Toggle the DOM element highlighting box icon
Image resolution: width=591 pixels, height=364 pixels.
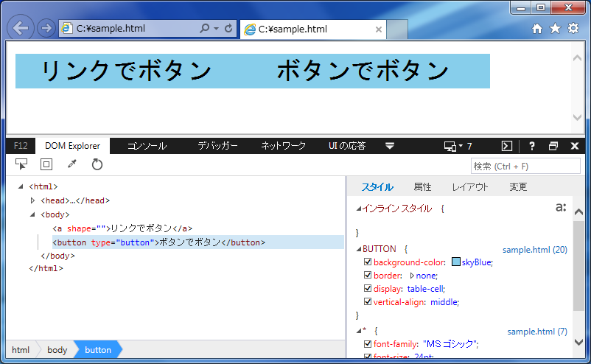(x=46, y=164)
